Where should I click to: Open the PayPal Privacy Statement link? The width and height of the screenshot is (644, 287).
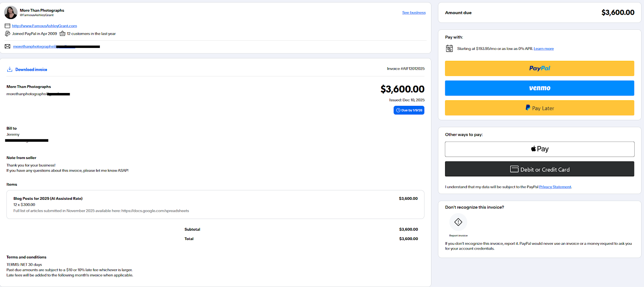pyautogui.click(x=555, y=187)
